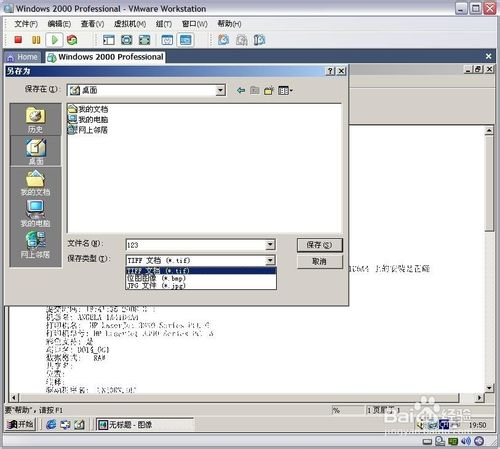Click the scroll down arrow in image window
The width and height of the screenshot is (500, 449).
point(489,388)
